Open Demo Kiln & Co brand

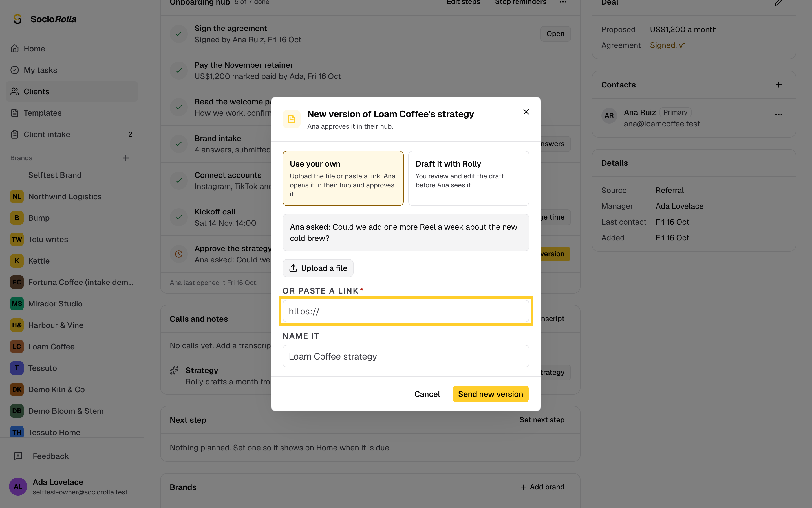click(x=72, y=389)
